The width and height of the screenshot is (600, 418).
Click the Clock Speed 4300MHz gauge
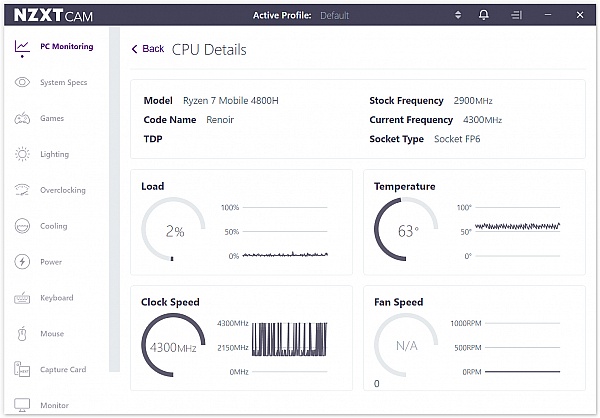click(173, 345)
